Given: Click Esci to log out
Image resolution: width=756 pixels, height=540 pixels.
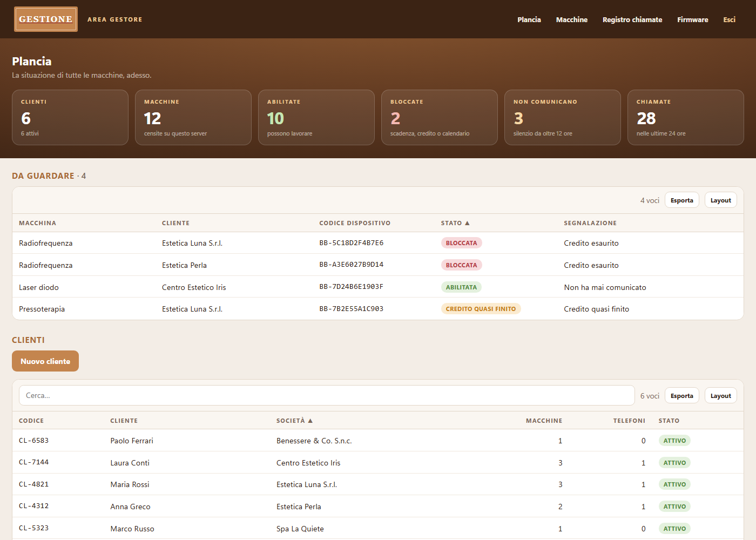Looking at the screenshot, I should [x=730, y=19].
